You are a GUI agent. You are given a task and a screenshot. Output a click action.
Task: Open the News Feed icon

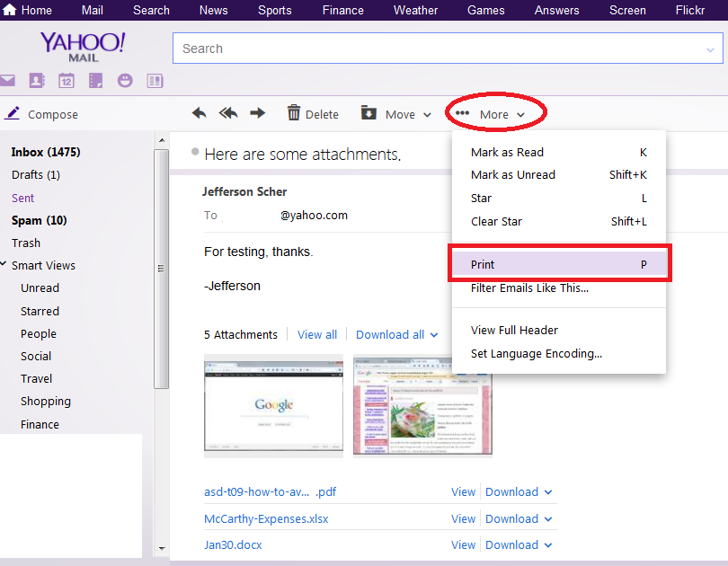tap(155, 81)
